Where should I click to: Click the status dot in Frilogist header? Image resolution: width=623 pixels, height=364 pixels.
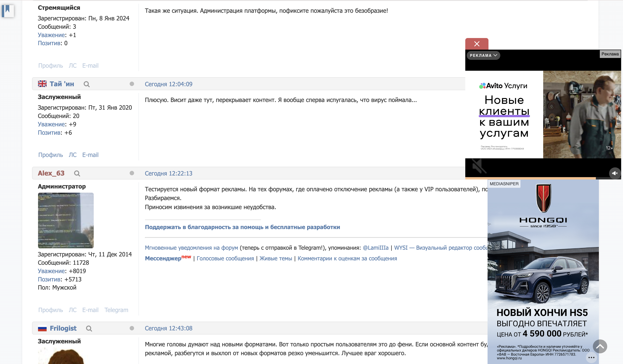pyautogui.click(x=132, y=328)
